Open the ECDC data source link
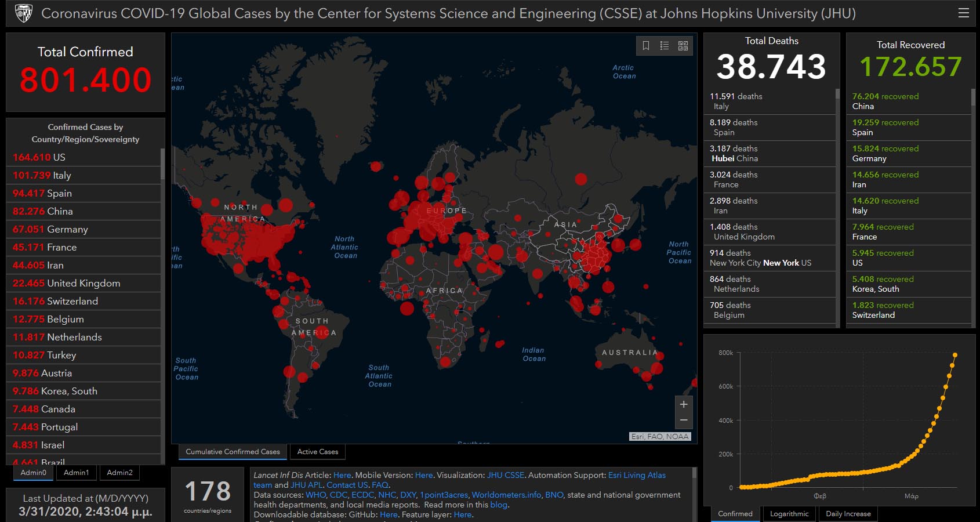980x522 pixels. click(x=362, y=495)
